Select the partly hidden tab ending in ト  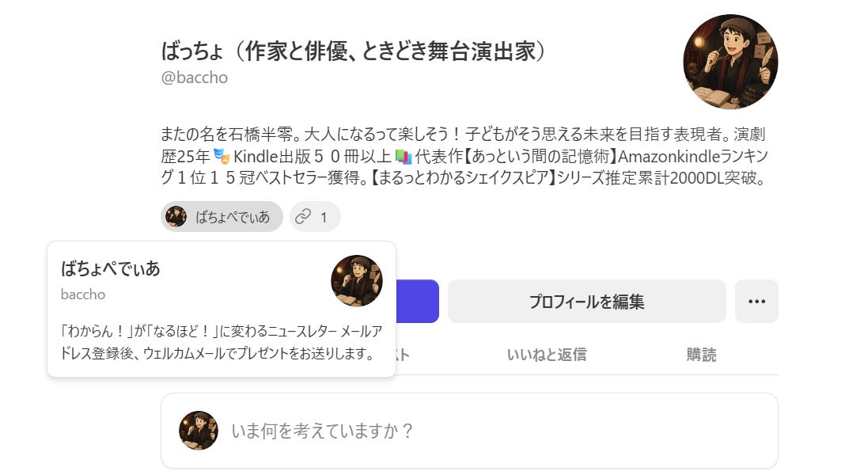pos(403,355)
